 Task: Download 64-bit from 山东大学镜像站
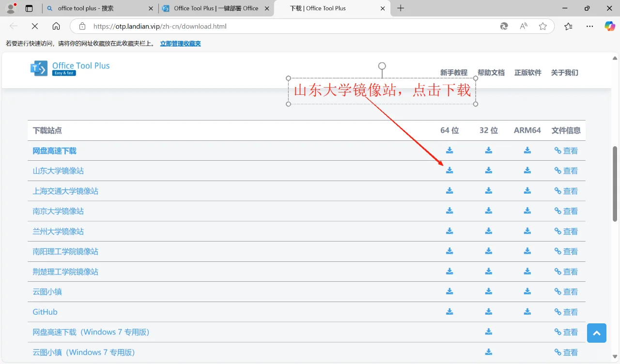[449, 170]
